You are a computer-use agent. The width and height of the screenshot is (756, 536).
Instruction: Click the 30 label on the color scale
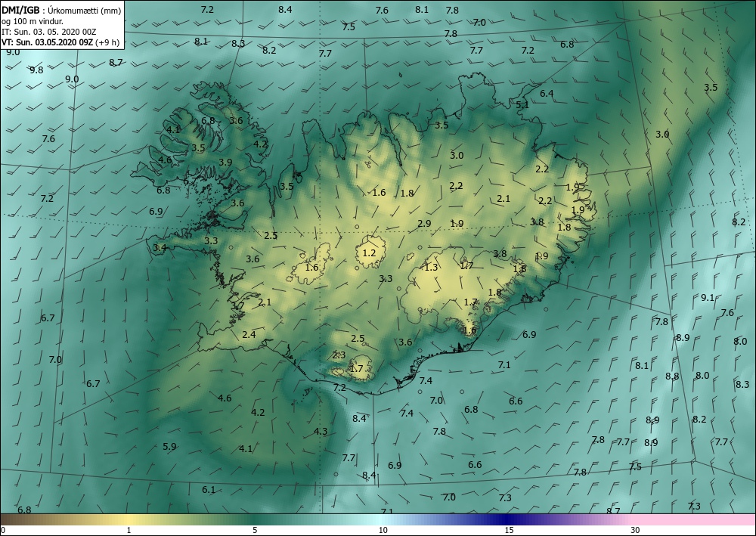point(636,531)
